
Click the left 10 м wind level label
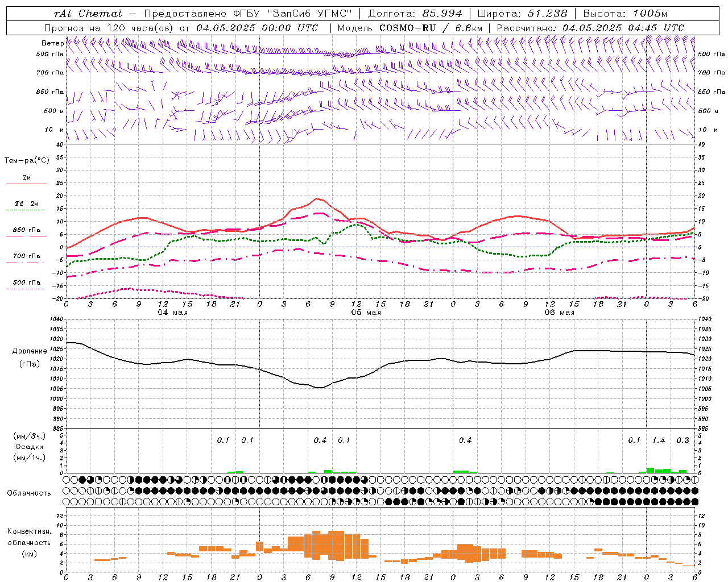[x=54, y=130]
